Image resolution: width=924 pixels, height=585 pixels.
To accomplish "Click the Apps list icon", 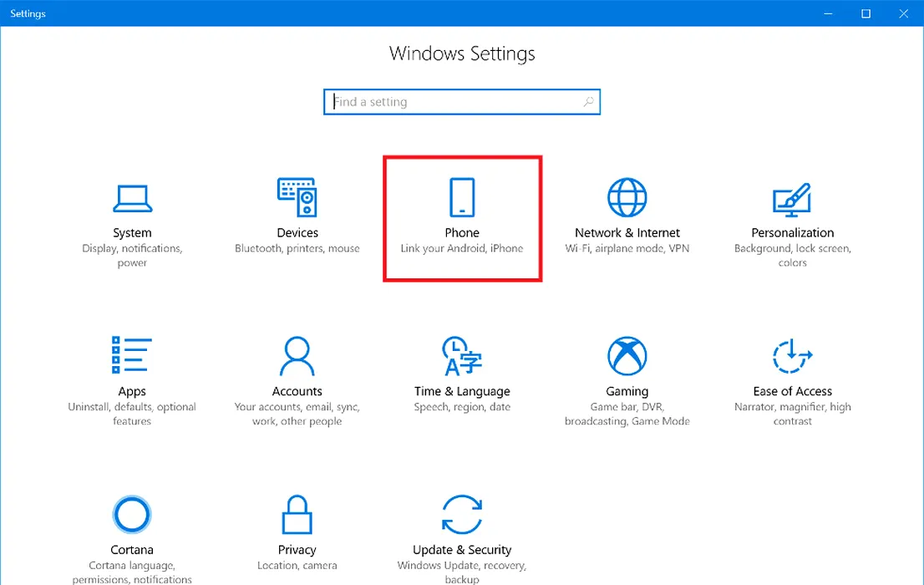I will [x=132, y=356].
